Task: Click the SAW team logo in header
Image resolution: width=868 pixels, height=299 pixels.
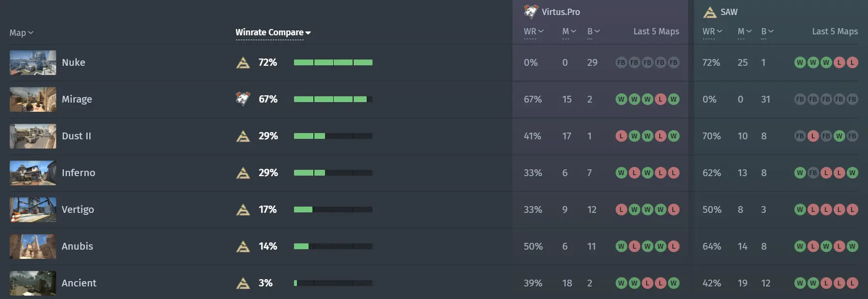Action: pyautogui.click(x=710, y=12)
